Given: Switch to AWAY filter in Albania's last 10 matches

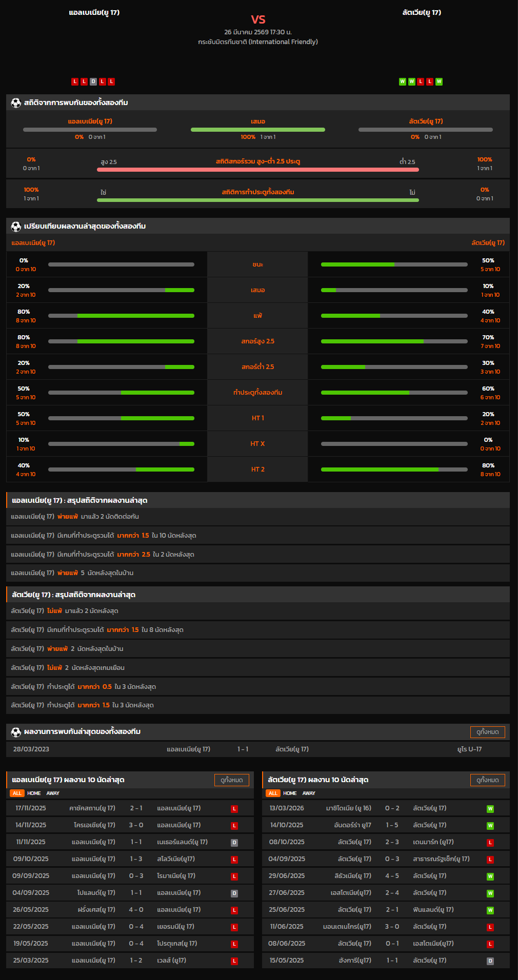Looking at the screenshot, I should pos(53,793).
